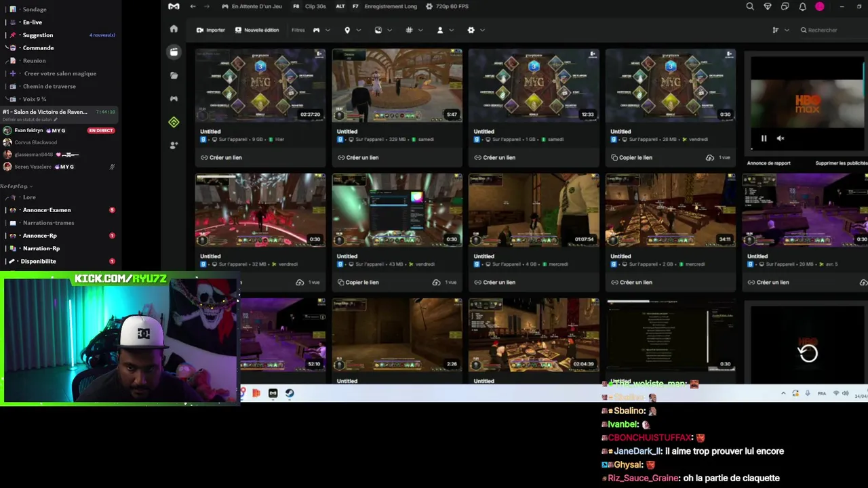Open the Suggestion Discord channel
This screenshot has height=488, width=868.
pyautogui.click(x=38, y=35)
